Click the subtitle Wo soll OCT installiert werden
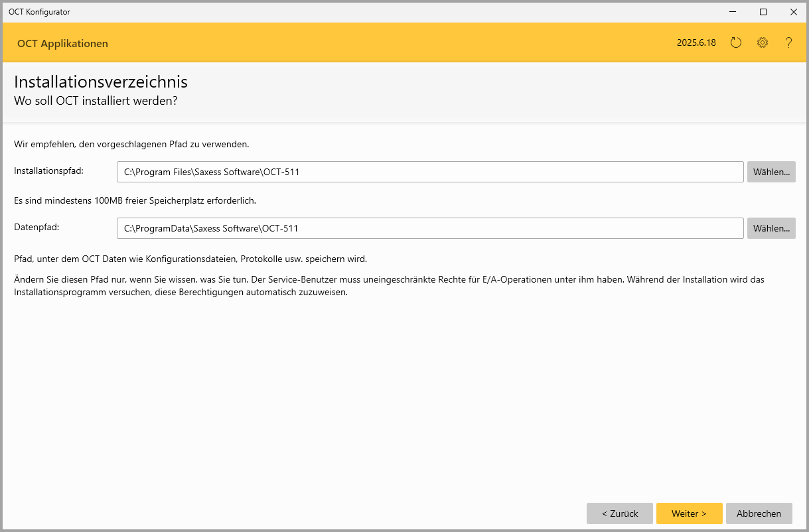 point(96,101)
